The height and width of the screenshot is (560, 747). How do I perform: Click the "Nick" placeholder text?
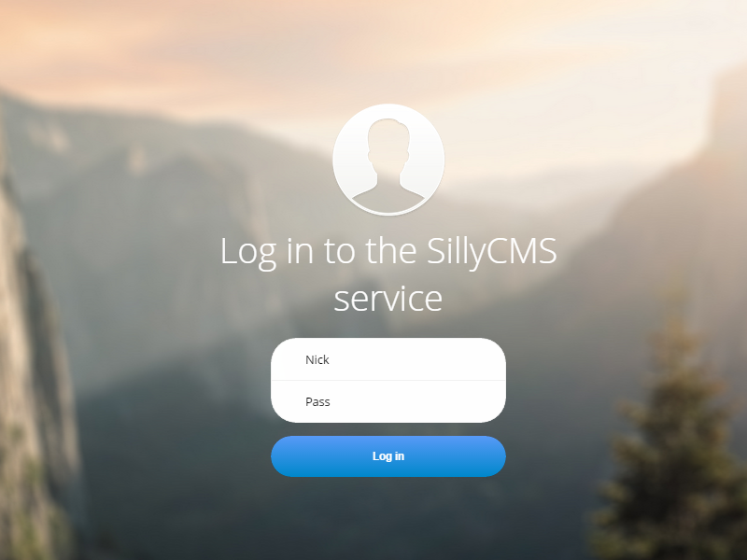click(x=317, y=359)
